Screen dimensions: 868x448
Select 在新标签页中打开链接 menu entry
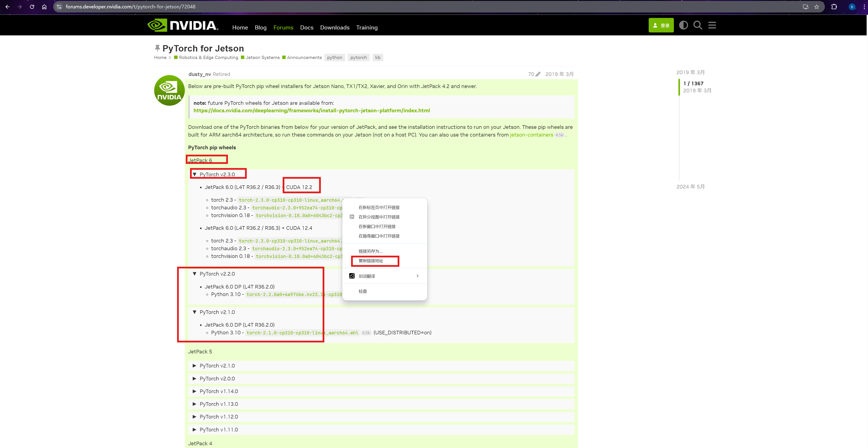[379, 208]
